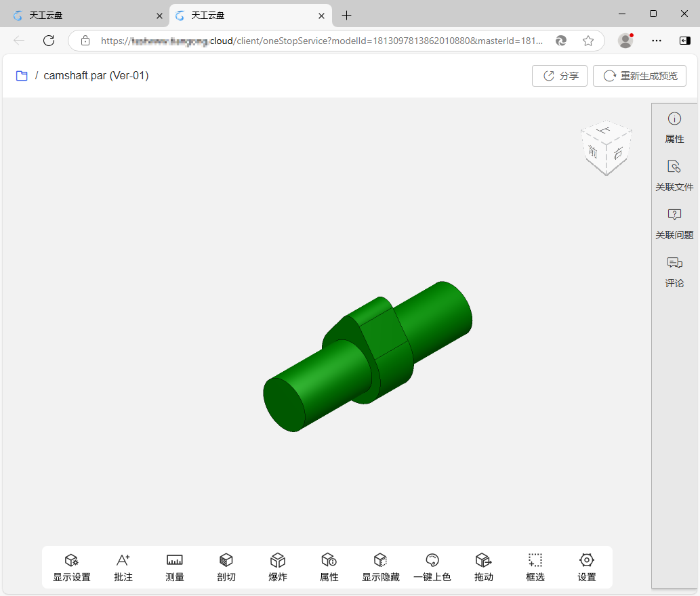Go back in browser history

[x=19, y=41]
